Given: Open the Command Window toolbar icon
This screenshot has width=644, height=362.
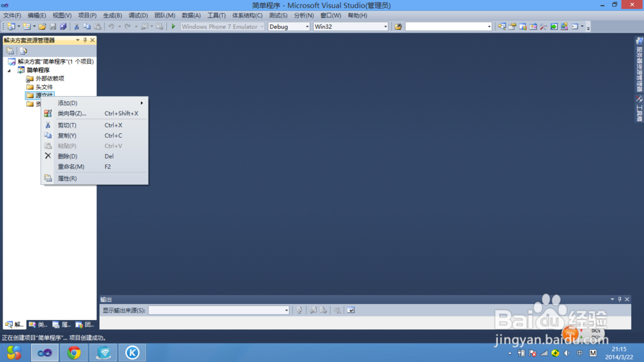Looking at the screenshot, I should point(574,26).
